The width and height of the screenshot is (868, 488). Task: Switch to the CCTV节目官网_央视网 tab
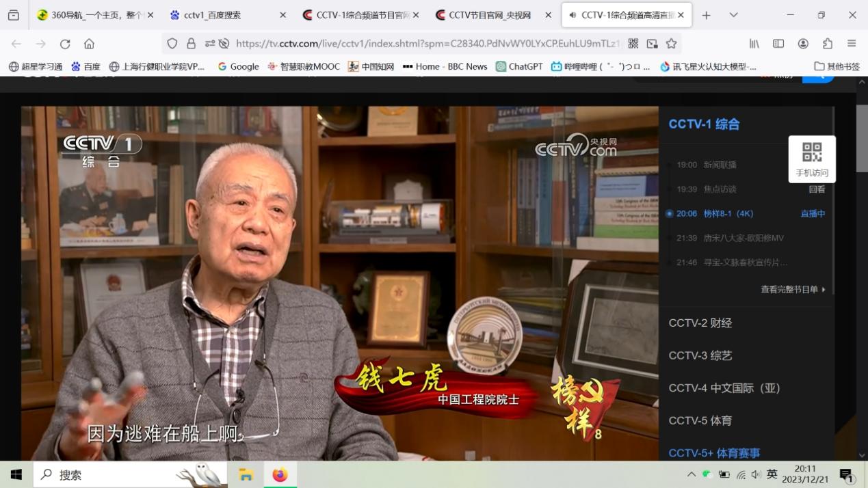[489, 15]
